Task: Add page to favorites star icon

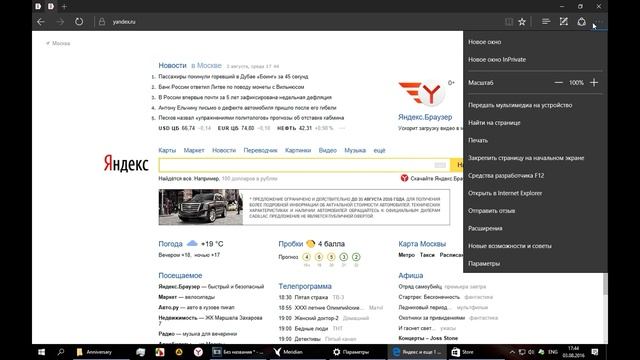Action: point(522,22)
